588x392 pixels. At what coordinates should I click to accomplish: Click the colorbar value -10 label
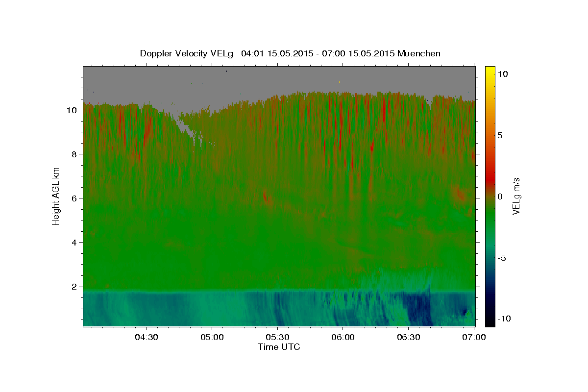(504, 319)
